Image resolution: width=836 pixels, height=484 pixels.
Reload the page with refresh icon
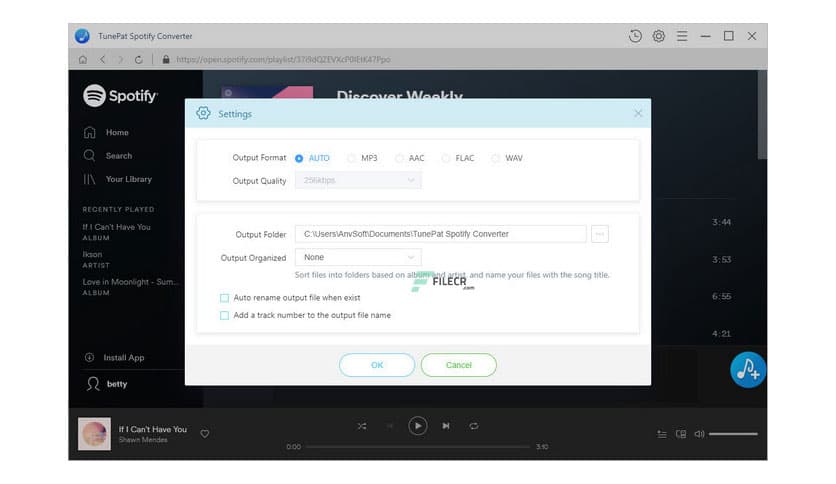point(139,60)
